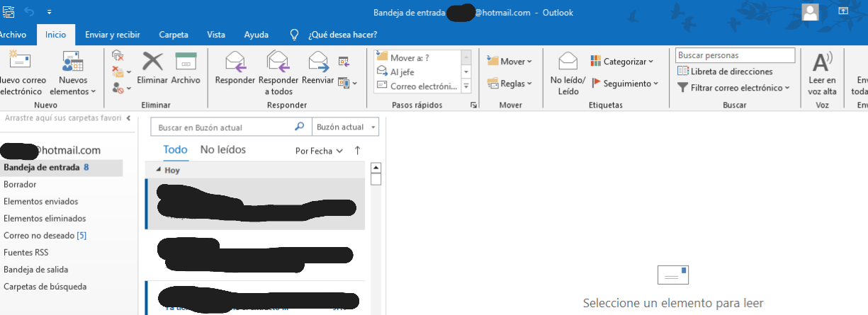
Task: Open Libreta de direcciones address book
Action: [726, 71]
